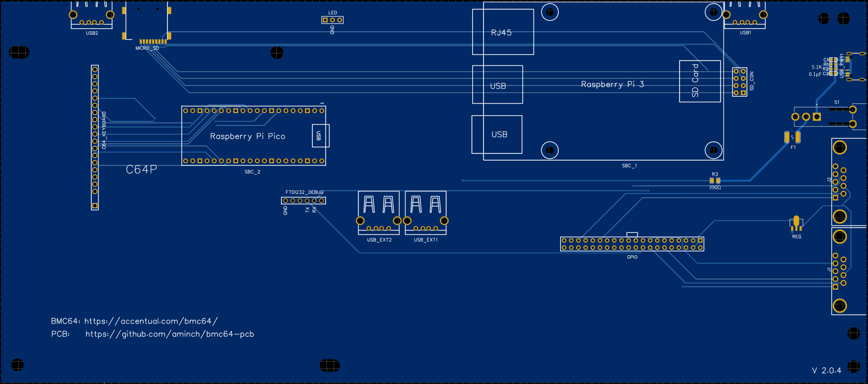Click the accentual.com/bmc64 URL text
This screenshot has width=868, height=384.
[x=151, y=321]
